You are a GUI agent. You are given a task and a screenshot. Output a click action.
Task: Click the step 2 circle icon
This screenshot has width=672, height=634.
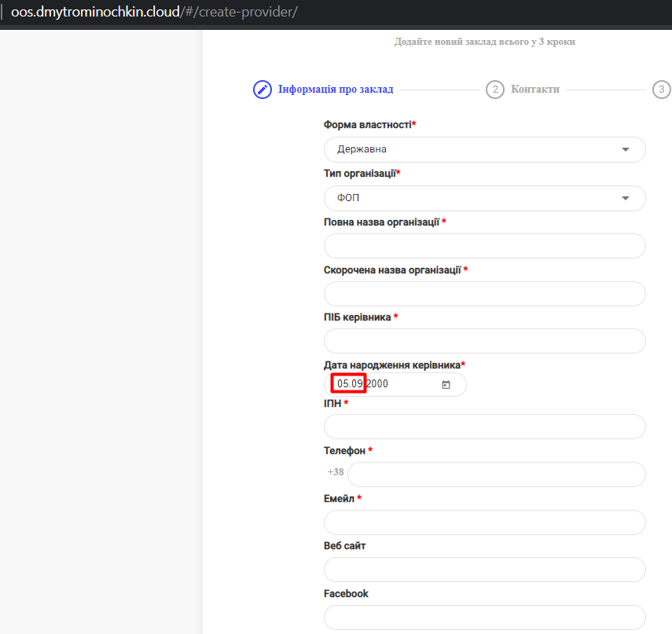495,90
